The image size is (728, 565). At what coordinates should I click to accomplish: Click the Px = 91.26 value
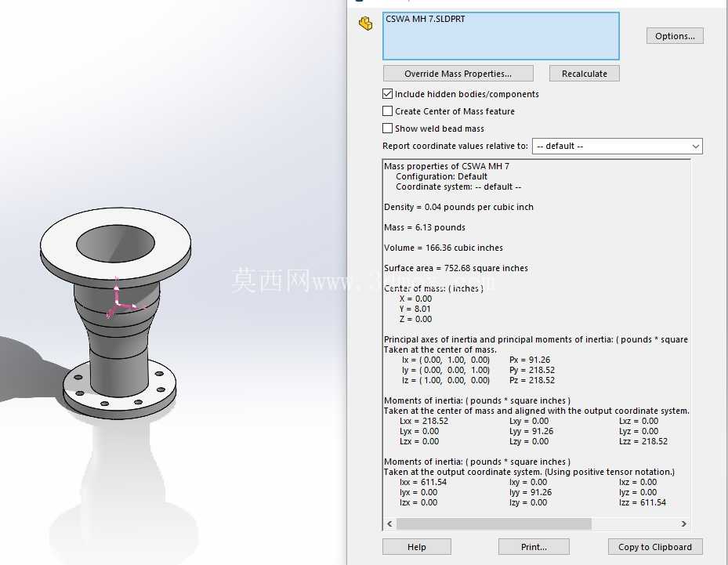coord(530,360)
